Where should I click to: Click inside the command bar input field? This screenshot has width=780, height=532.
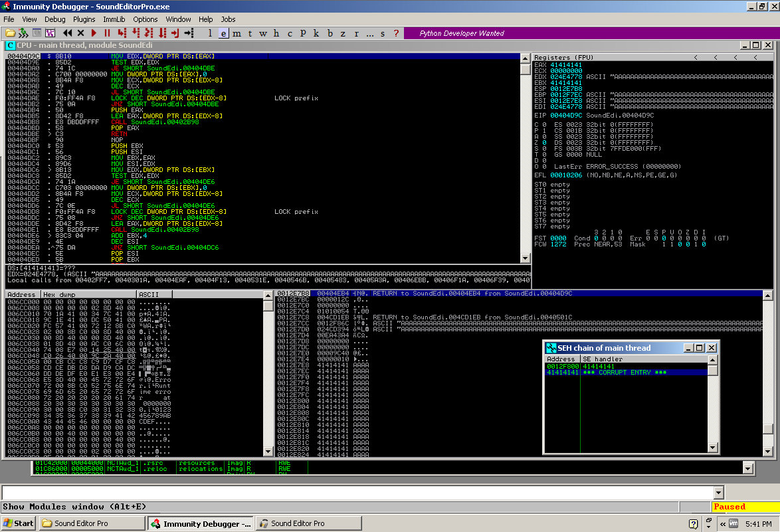[x=357, y=493]
